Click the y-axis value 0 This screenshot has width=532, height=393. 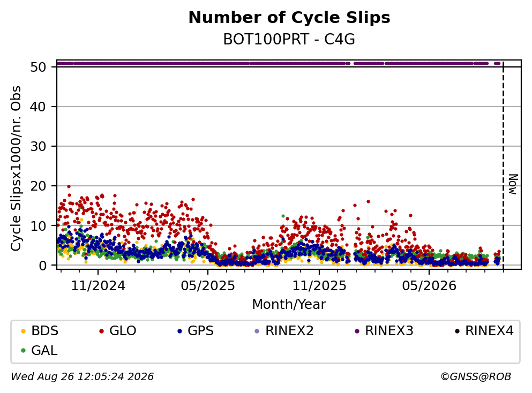[42, 266]
